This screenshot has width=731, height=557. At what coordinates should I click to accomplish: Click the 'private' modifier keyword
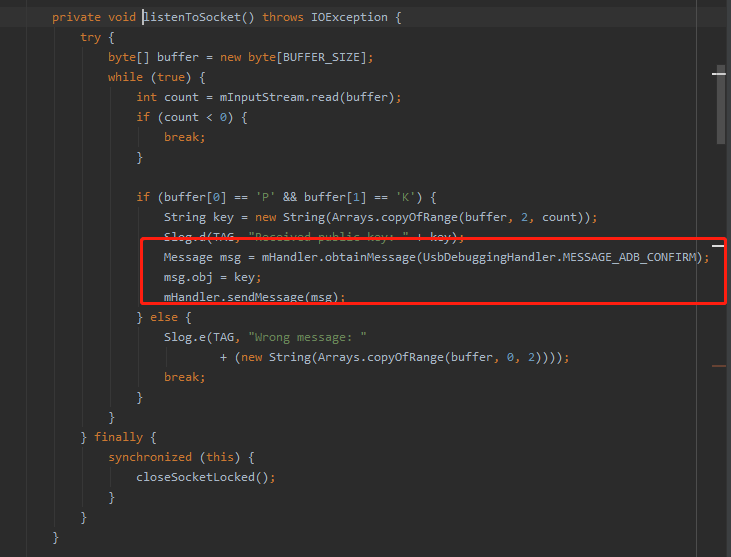[x=76, y=18]
